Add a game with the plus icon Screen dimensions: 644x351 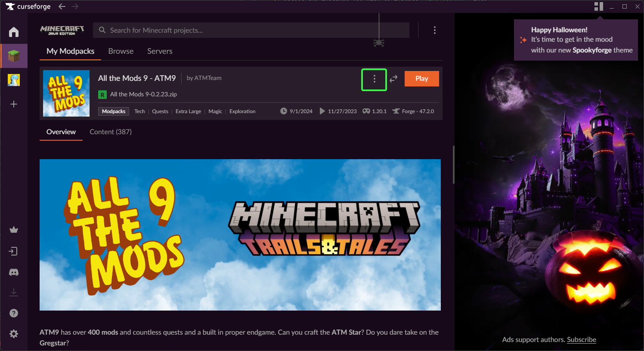(x=14, y=104)
